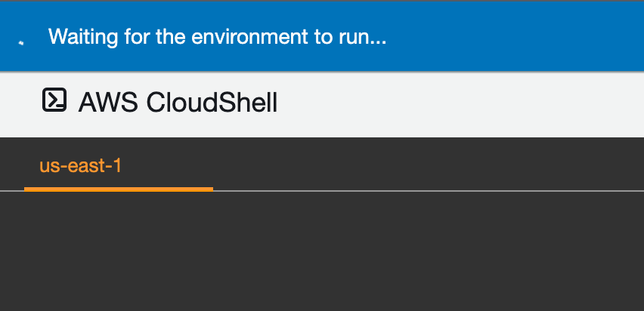
Task: Click the word 'CloudShell' in header
Action: (212, 102)
